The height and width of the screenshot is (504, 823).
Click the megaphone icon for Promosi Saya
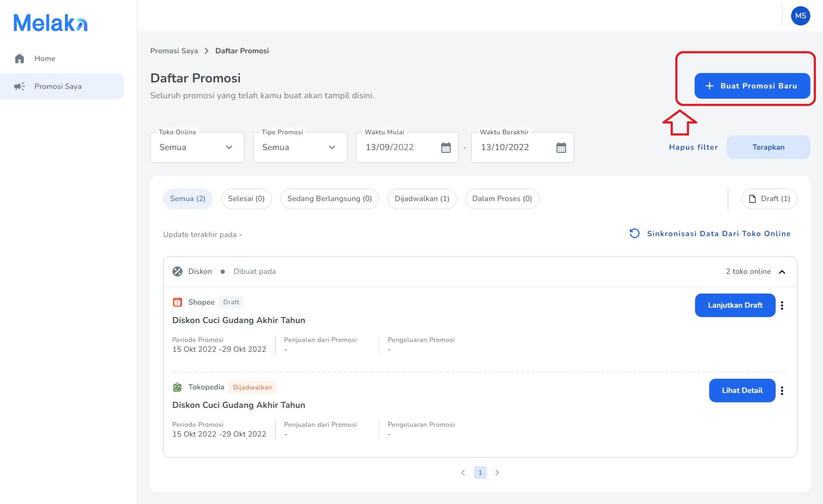19,86
